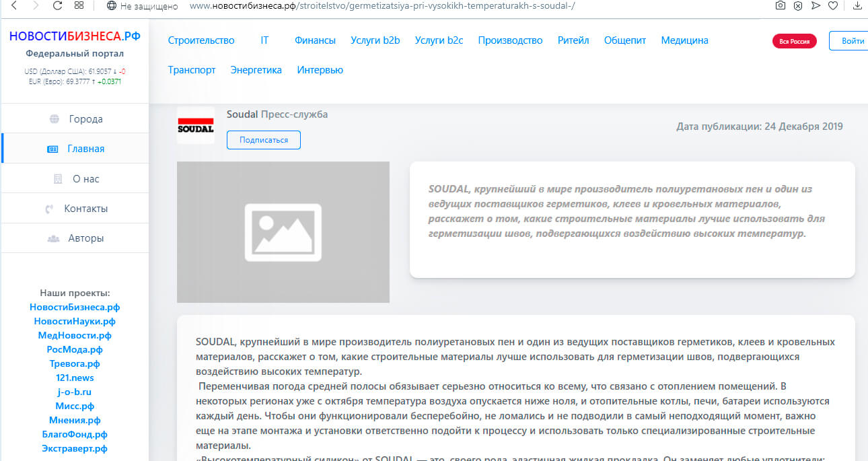
Task: Click the people icon next to Авторы
Action: pos(53,238)
